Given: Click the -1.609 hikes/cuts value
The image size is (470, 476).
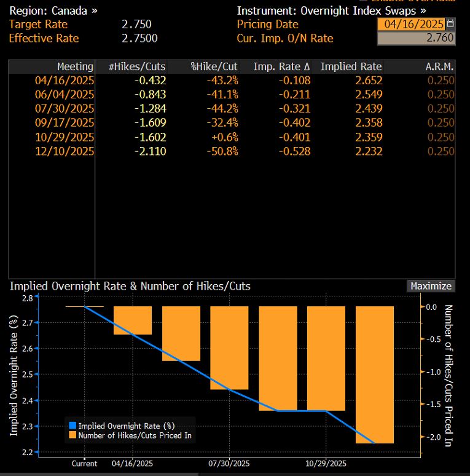Looking at the screenshot, I should pos(151,122).
